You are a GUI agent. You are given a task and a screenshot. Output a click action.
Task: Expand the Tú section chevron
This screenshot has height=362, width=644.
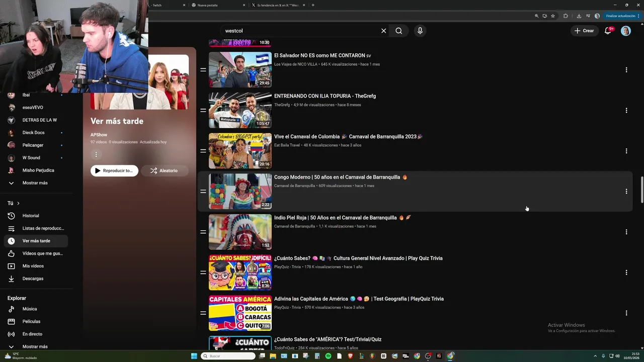(18, 203)
